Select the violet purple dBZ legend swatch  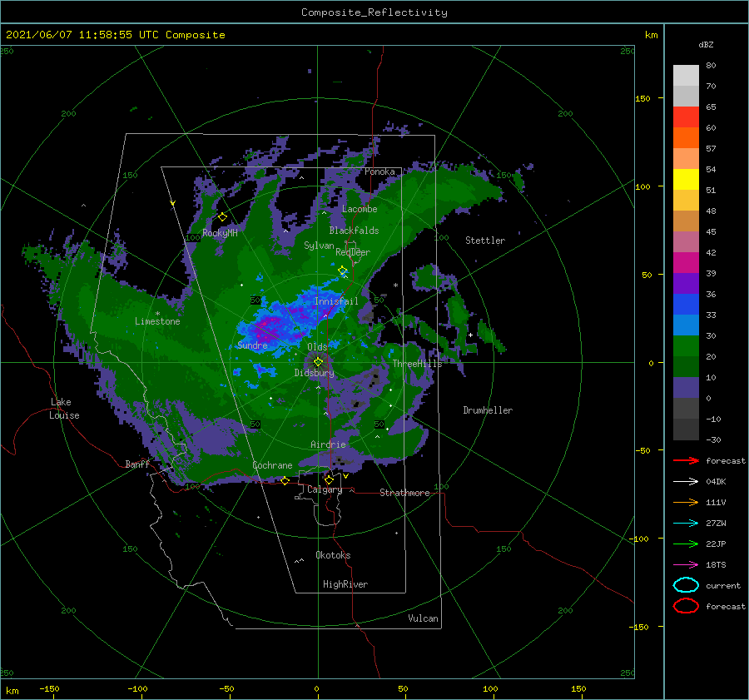pos(686,283)
